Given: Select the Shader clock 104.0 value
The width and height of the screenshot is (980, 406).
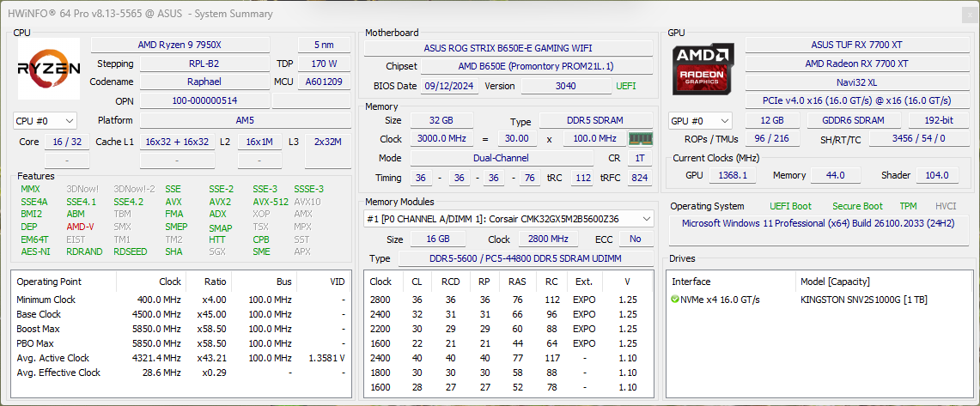Looking at the screenshot, I should (937, 175).
